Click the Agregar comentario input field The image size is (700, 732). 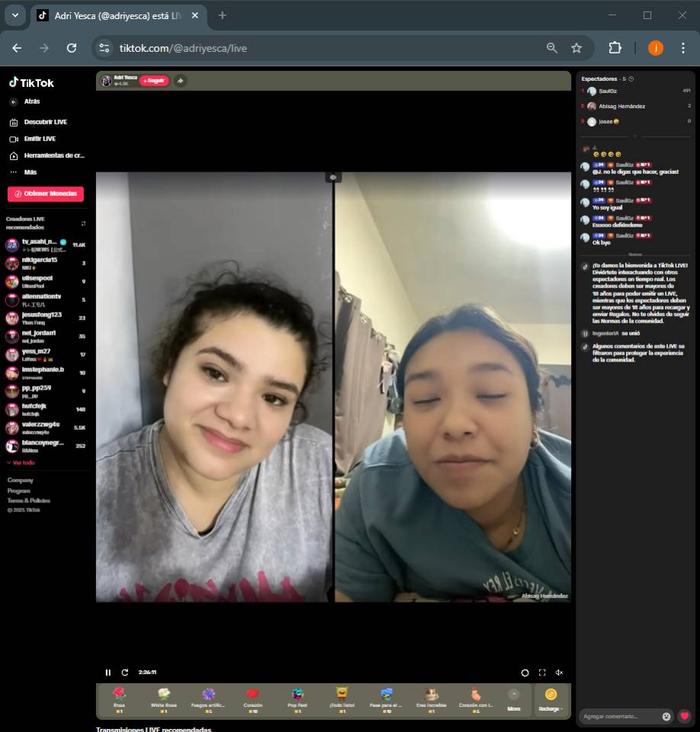[x=618, y=717]
